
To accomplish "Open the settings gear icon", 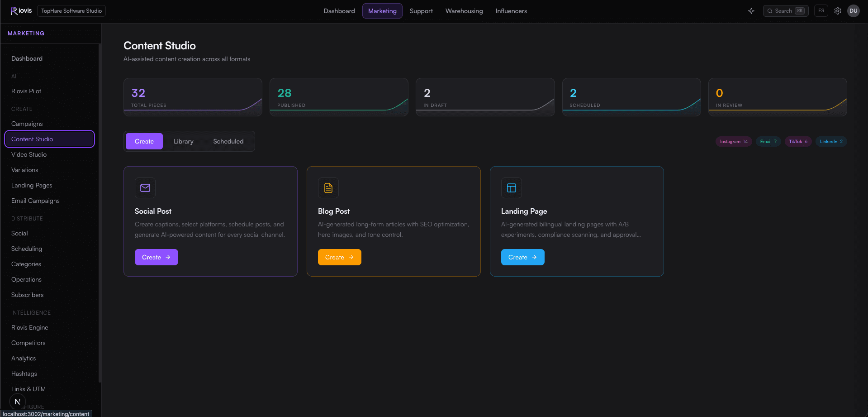I will coord(838,11).
